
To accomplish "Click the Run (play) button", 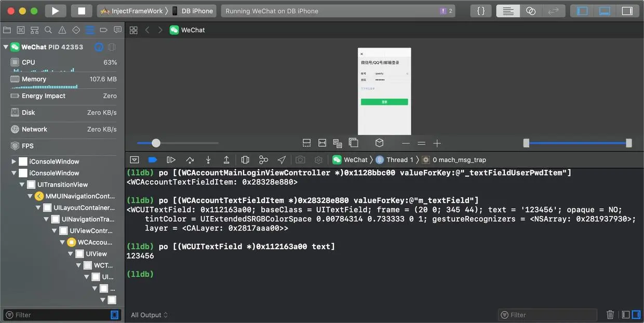I will click(56, 11).
